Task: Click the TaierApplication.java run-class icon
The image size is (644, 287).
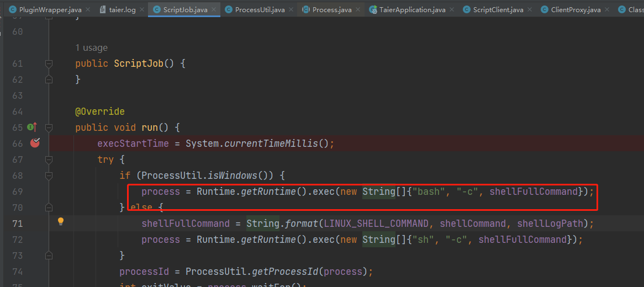Action: (373, 10)
